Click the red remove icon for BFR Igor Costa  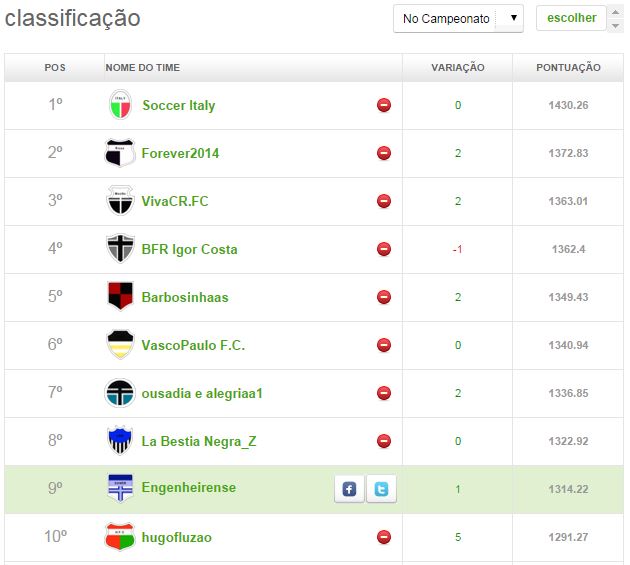coord(384,249)
